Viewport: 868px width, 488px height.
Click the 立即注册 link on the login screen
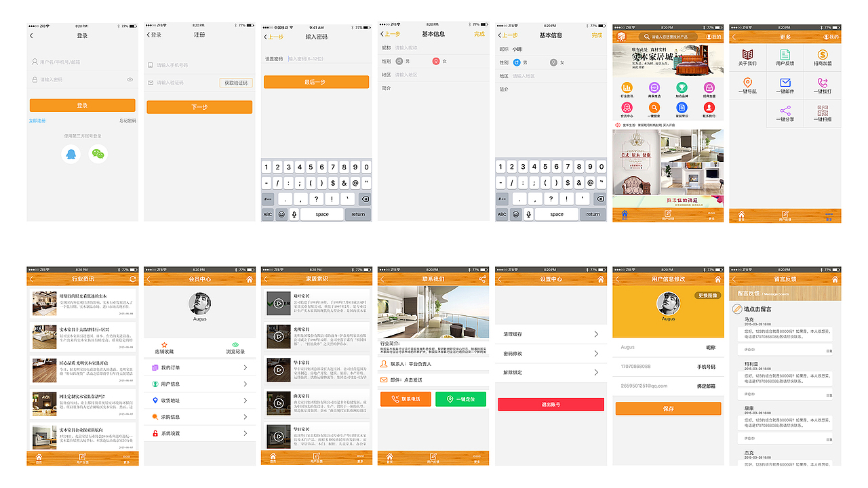click(x=36, y=119)
